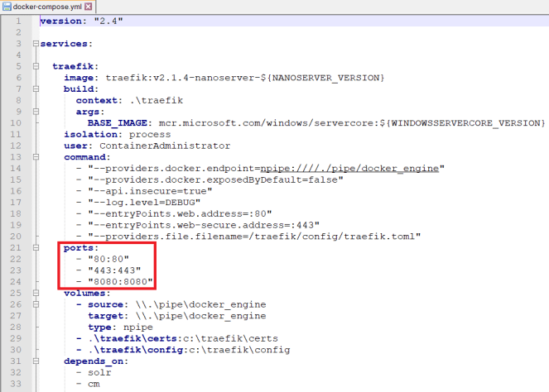
Task: Collapse the depends_on block fold marker
Action: (35, 361)
